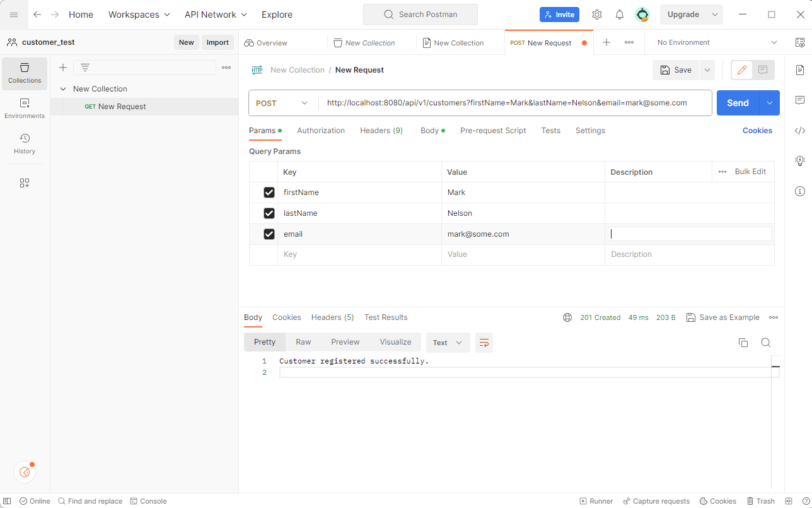Open the Test Results tab

(386, 317)
